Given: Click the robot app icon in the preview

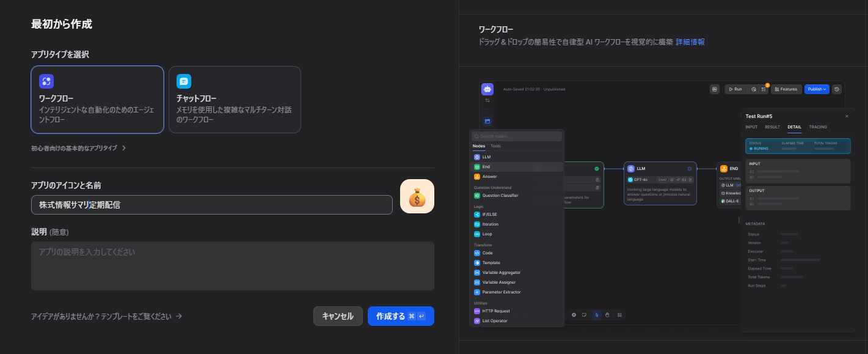Looking at the screenshot, I should [x=487, y=89].
